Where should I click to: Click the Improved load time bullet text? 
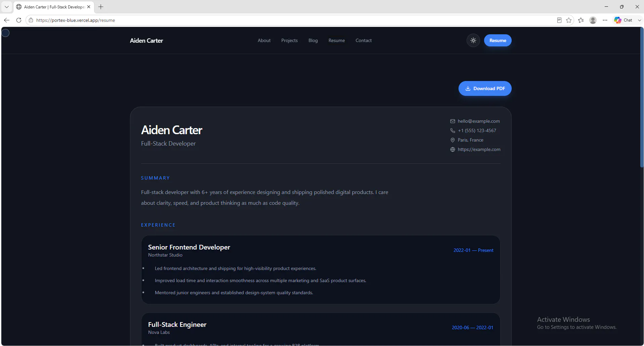260,280
